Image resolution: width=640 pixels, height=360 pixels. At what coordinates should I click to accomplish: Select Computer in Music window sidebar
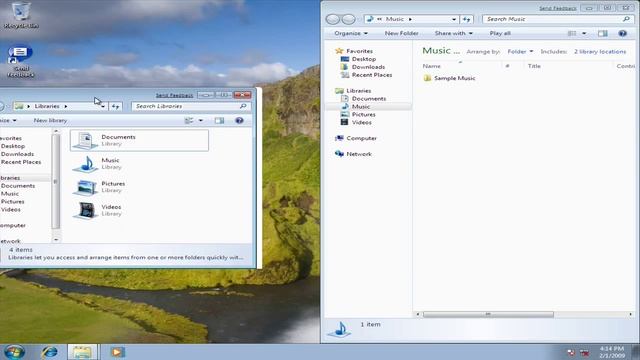361,138
